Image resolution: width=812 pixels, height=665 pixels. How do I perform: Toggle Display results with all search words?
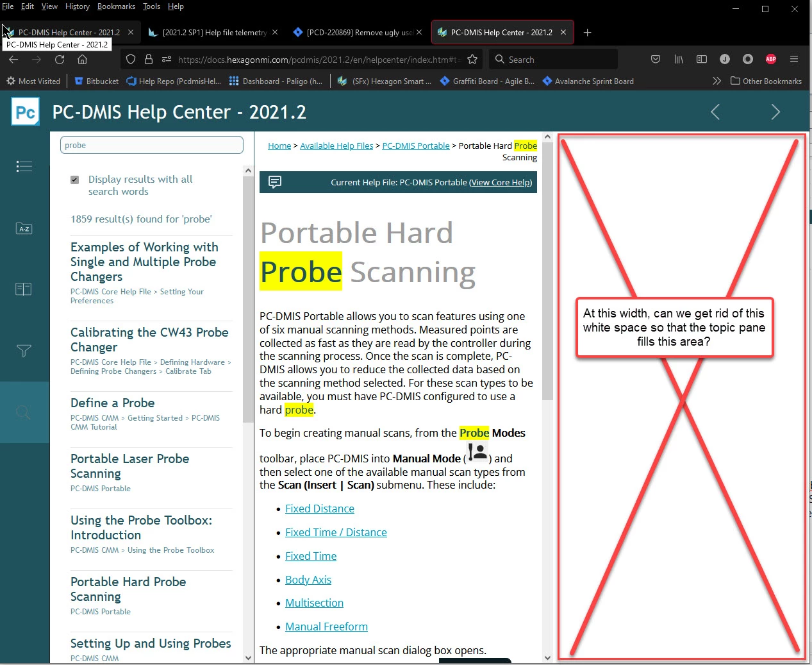click(75, 180)
